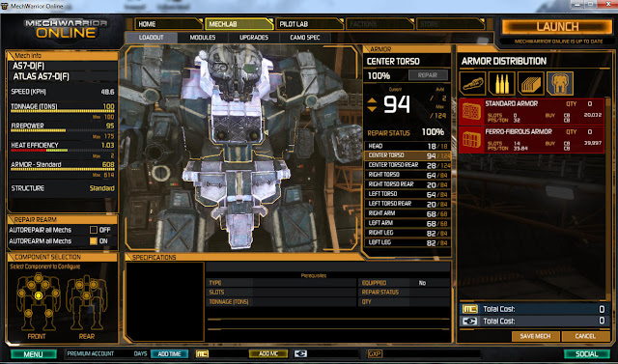
Task: Select the weapons category icon
Action: pyautogui.click(x=472, y=83)
